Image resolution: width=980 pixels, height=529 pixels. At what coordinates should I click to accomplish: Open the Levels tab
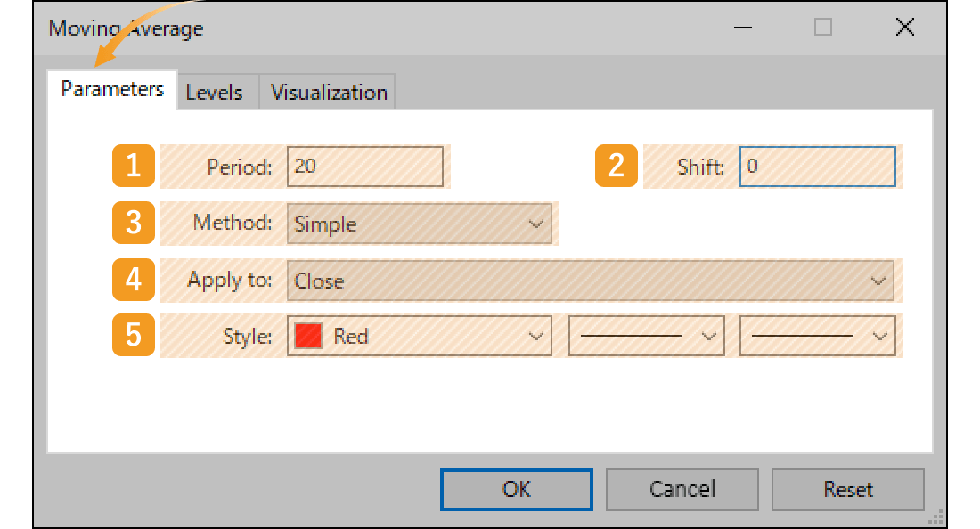(218, 93)
